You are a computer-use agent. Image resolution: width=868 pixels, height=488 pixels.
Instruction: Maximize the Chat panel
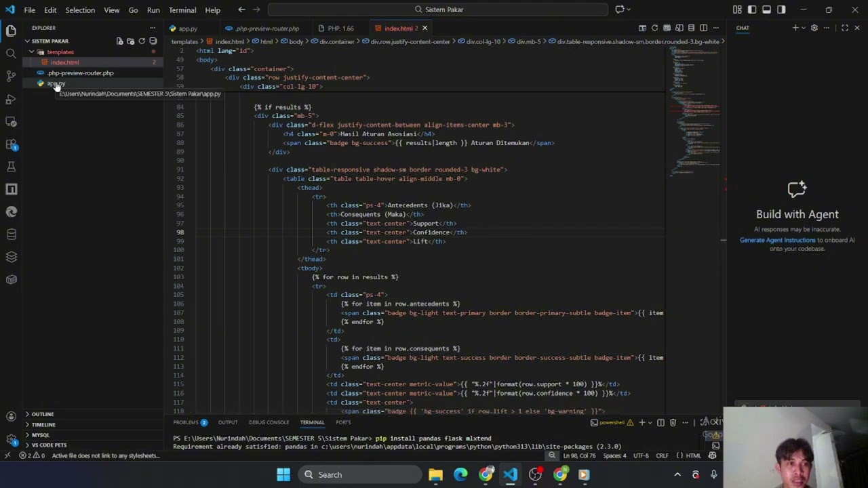coord(845,28)
